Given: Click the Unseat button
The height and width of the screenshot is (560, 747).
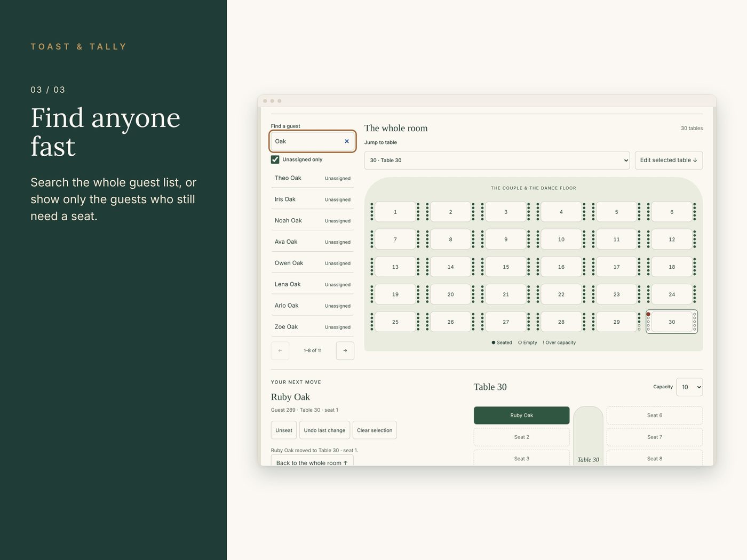Looking at the screenshot, I should point(284,430).
